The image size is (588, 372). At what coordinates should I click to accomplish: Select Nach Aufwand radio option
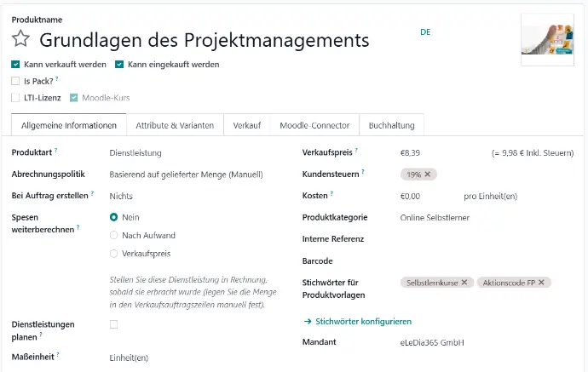point(113,235)
